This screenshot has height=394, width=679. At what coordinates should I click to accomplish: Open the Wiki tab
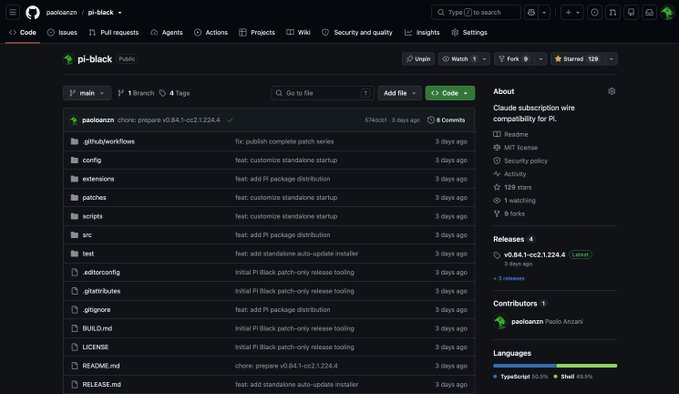click(x=298, y=32)
